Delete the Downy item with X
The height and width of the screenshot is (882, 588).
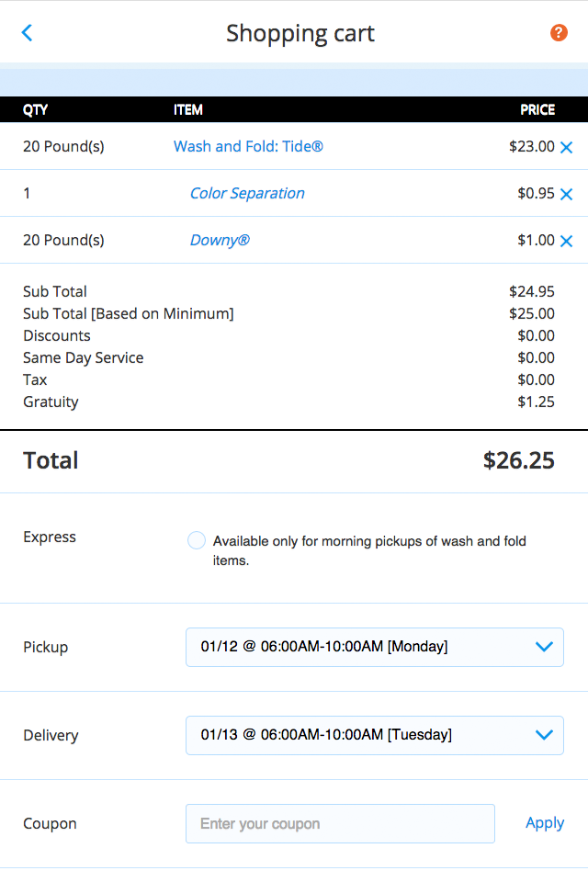[567, 241]
